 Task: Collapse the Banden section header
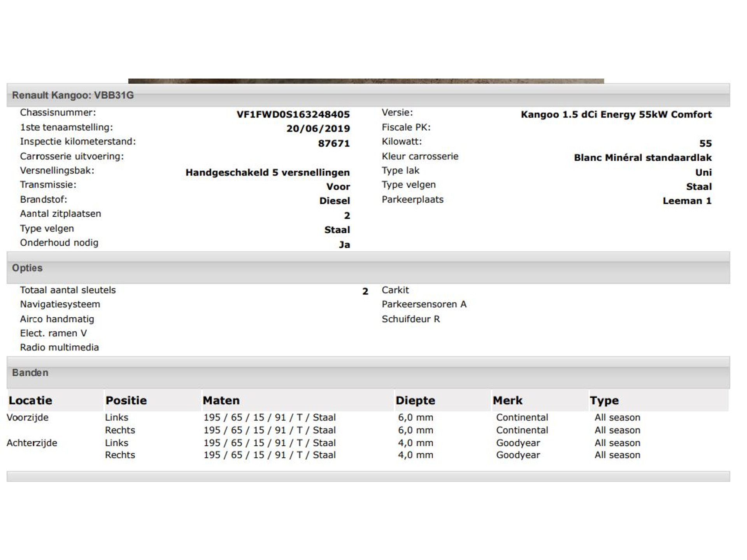(x=30, y=373)
